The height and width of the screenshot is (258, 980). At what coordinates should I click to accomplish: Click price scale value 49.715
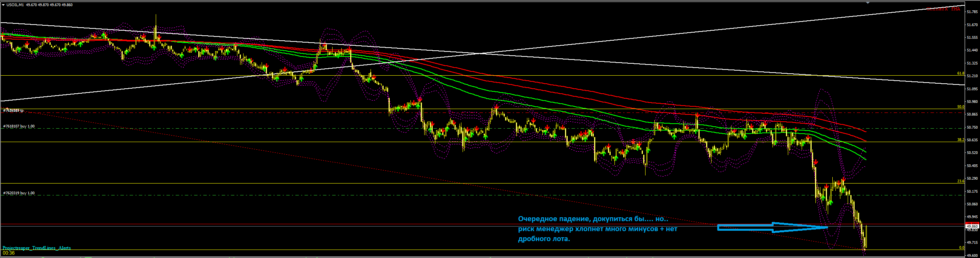point(972,243)
